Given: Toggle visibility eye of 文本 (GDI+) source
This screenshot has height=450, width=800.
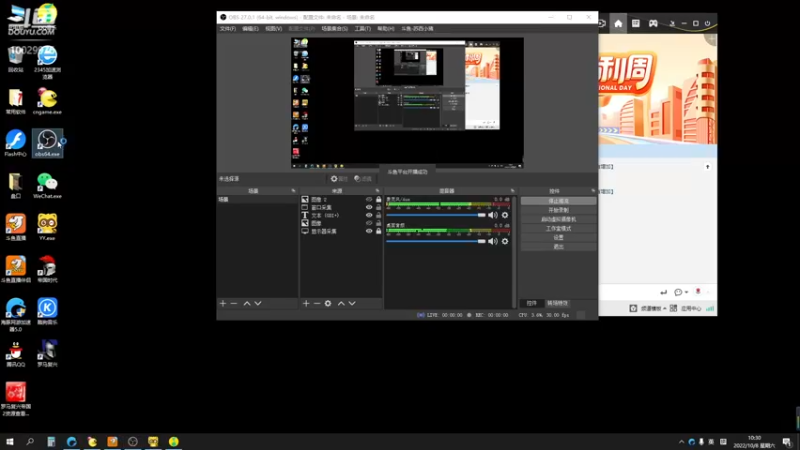Looking at the screenshot, I should coord(369,215).
